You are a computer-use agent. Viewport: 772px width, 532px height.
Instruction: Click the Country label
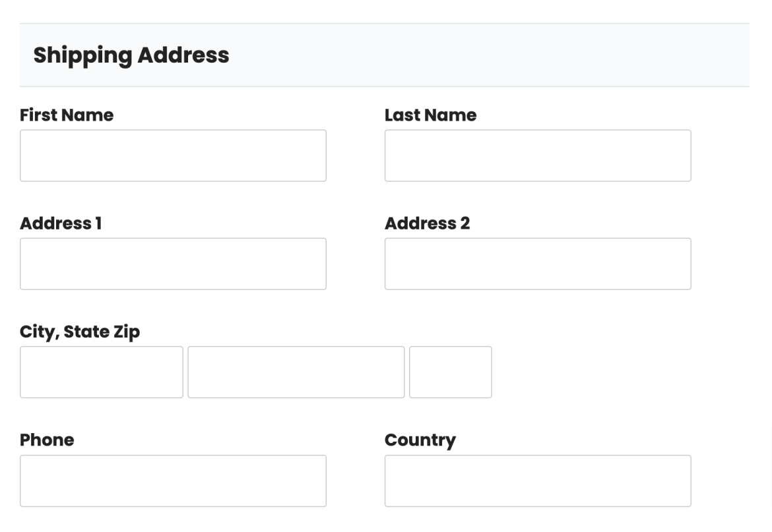point(420,440)
